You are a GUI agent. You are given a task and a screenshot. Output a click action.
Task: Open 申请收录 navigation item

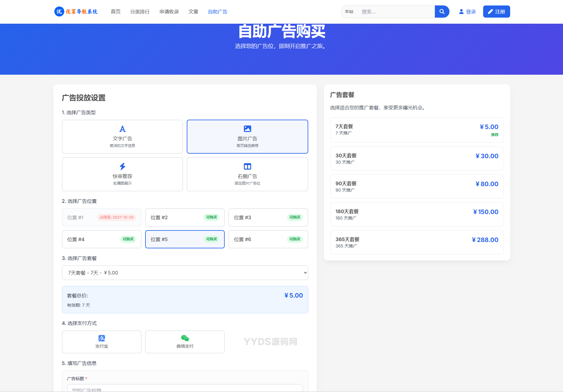pyautogui.click(x=169, y=12)
